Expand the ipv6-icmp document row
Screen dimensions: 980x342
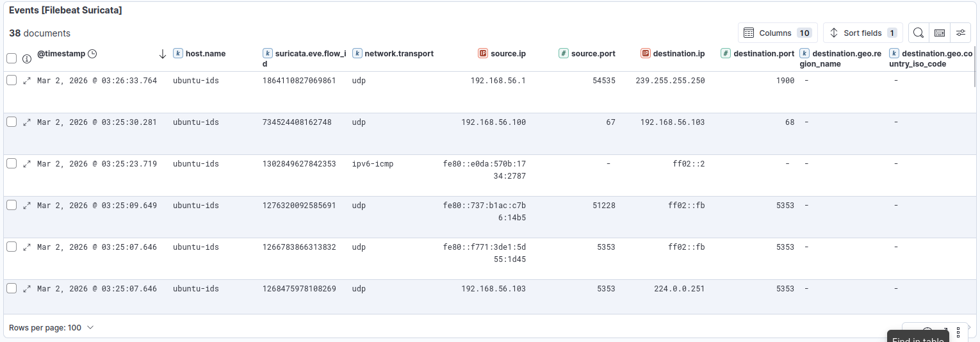pyautogui.click(x=27, y=164)
